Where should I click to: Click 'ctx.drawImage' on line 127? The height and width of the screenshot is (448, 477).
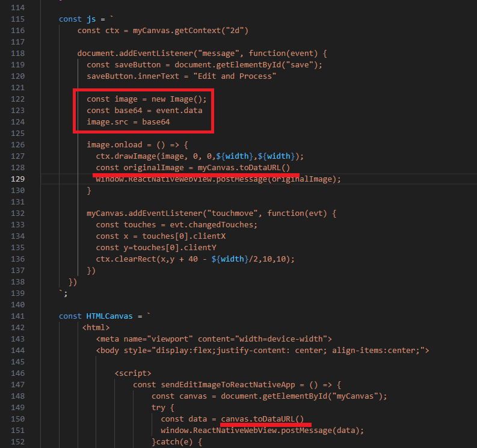coord(126,156)
